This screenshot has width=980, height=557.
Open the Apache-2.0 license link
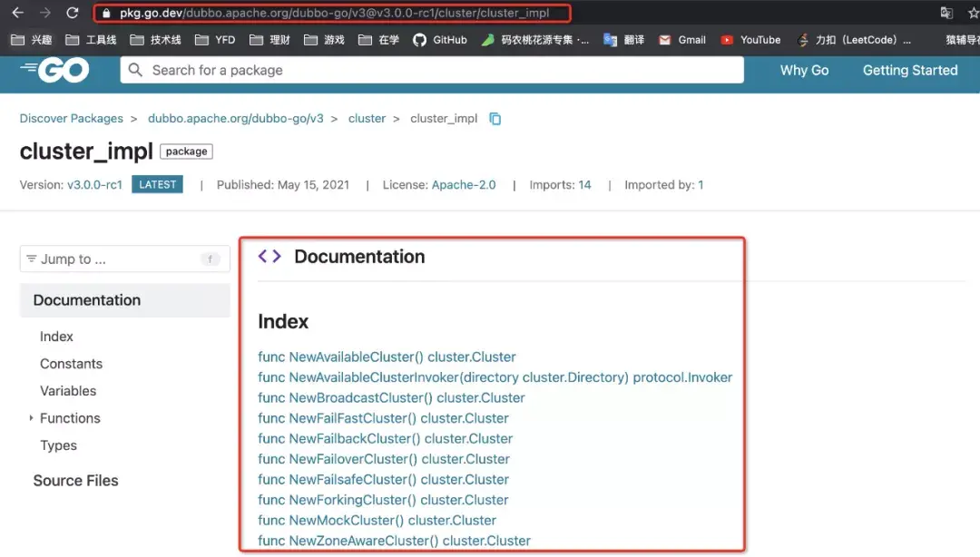(x=464, y=185)
